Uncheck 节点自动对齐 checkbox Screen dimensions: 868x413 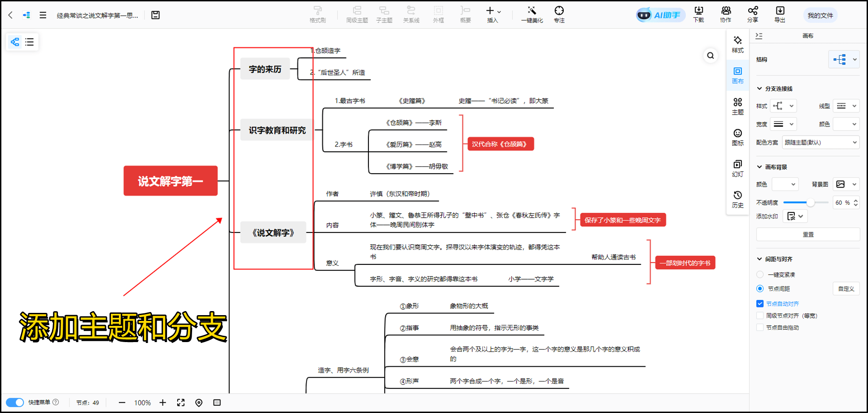tap(760, 304)
